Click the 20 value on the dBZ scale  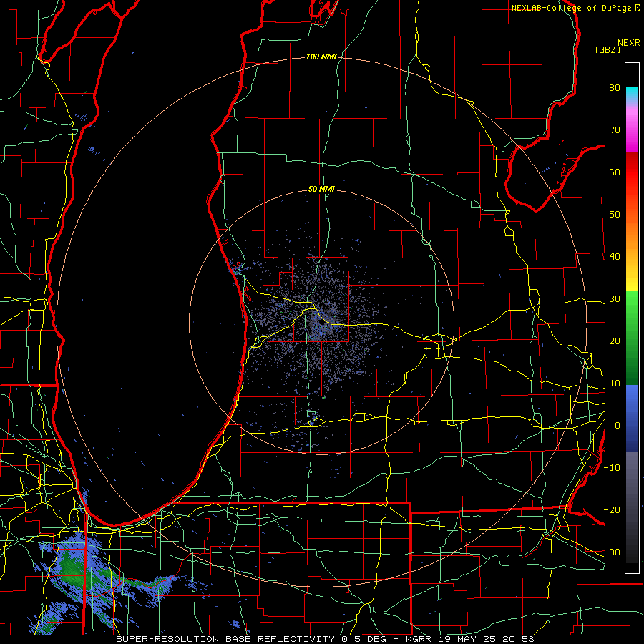(615, 341)
